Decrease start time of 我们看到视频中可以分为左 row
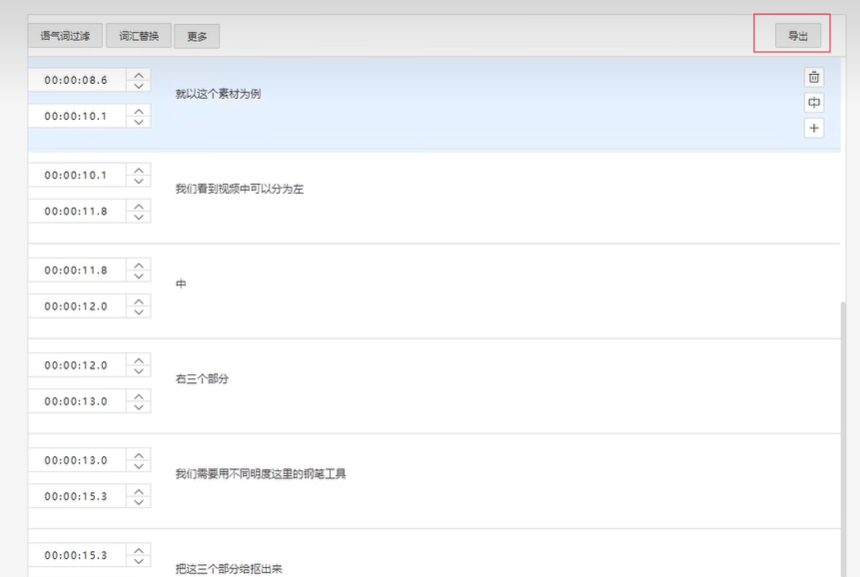This screenshot has height=577, width=860. pyautogui.click(x=139, y=180)
